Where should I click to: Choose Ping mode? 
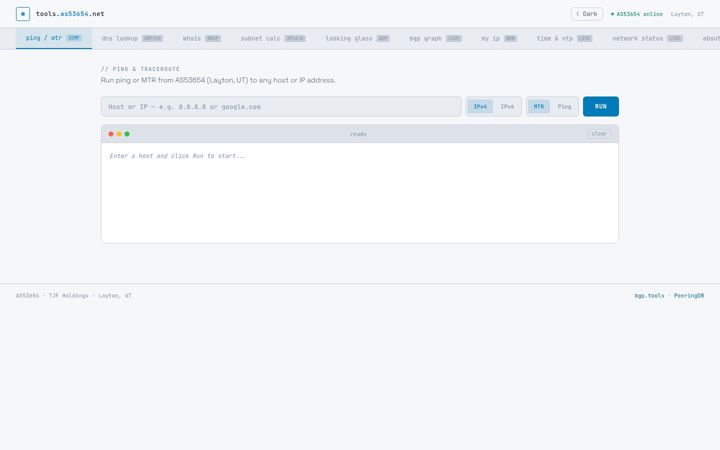point(564,107)
